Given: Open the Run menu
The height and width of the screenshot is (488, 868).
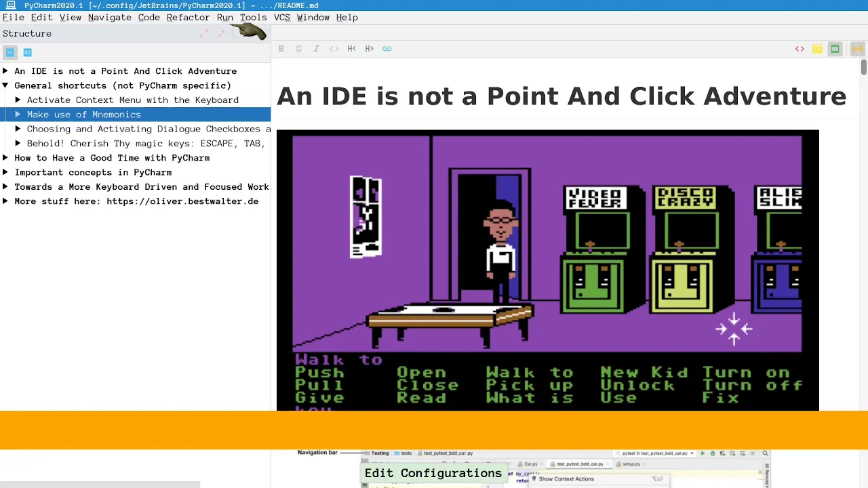Looking at the screenshot, I should click(225, 18).
